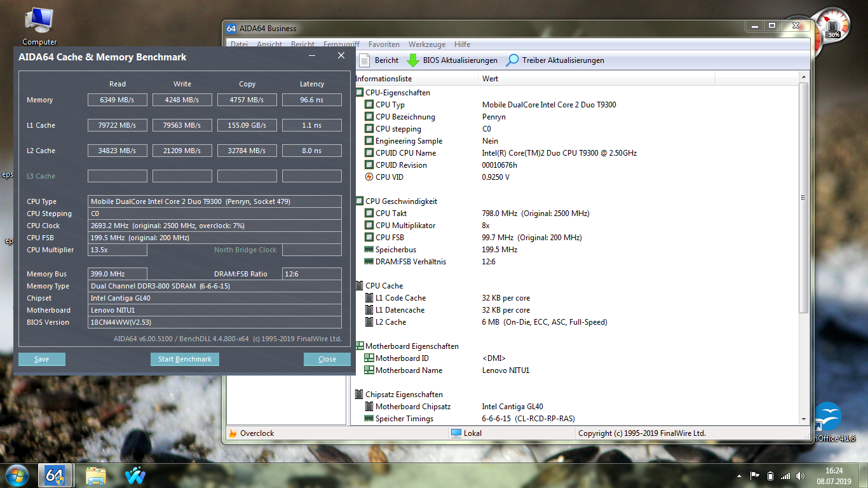Select the L1 Datencache row

coord(575,310)
